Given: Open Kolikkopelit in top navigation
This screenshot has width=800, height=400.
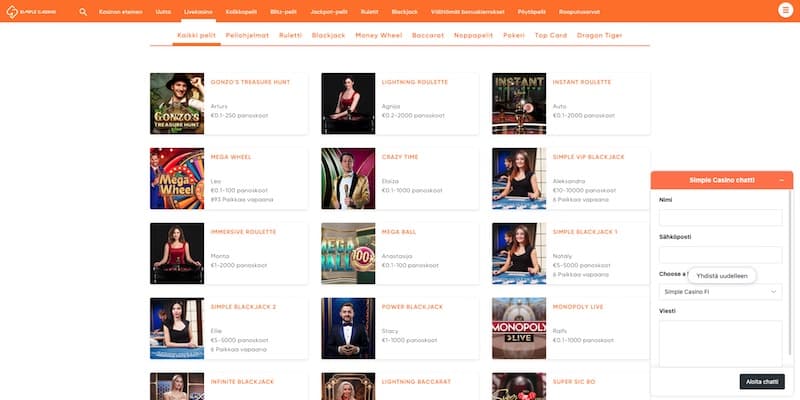Looking at the screenshot, I should (x=241, y=12).
